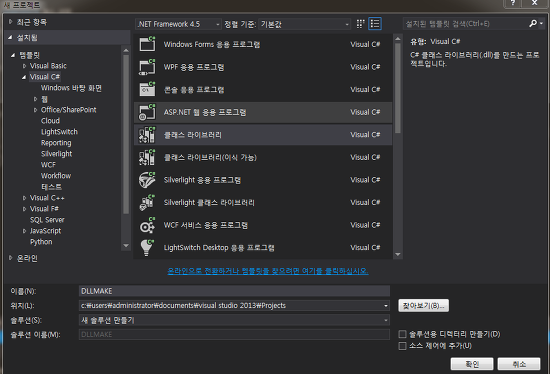Screen dimensions: 550x374
Task: Click the LightSwitch Desktop lightbulb icon
Action: tap(147, 247)
